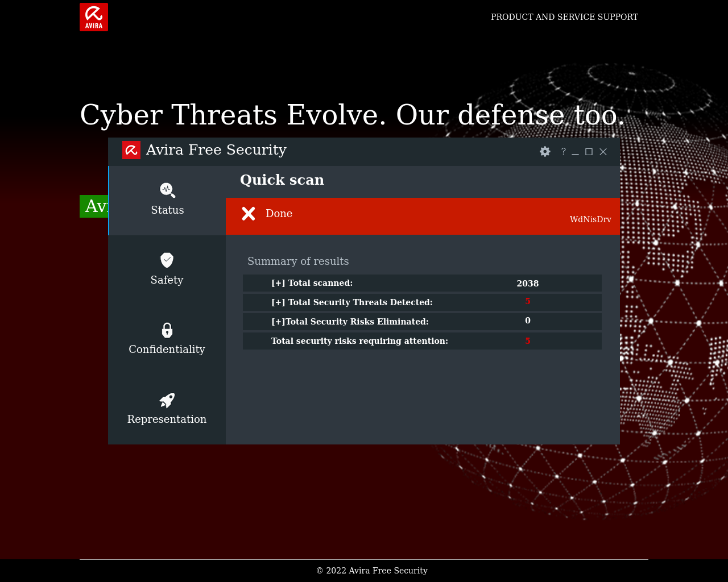The width and height of the screenshot is (728, 582).
Task: Switch to the Status tab label
Action: point(167,210)
